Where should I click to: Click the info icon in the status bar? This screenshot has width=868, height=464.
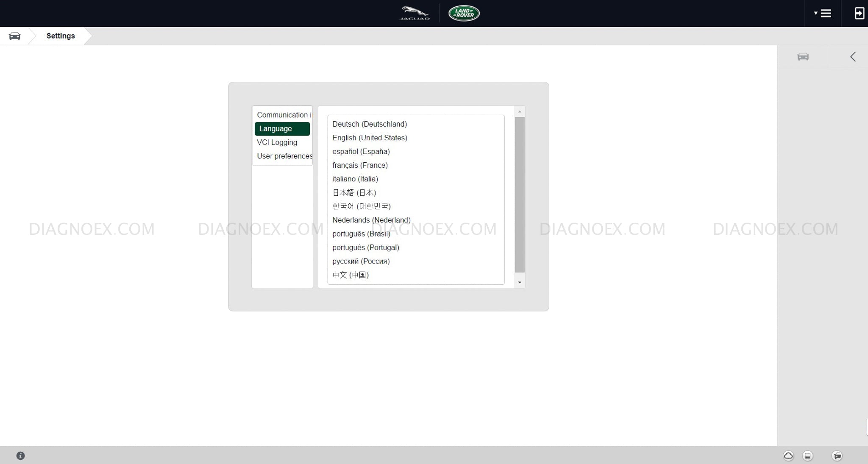pos(20,456)
